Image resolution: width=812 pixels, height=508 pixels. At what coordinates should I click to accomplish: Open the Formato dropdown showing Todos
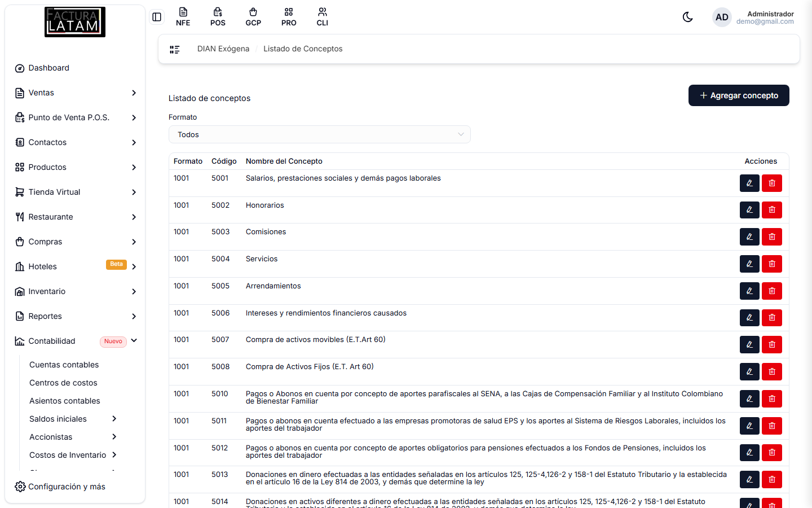point(320,134)
